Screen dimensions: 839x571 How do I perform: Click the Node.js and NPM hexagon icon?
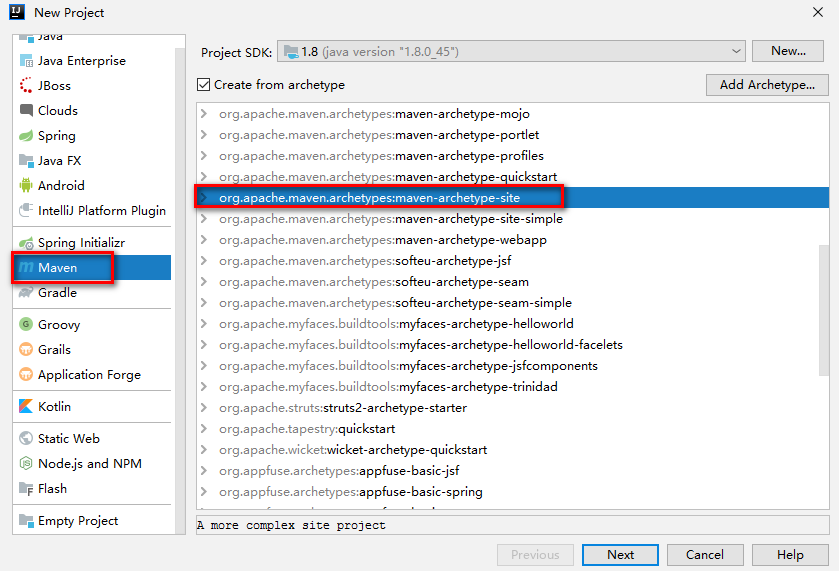26,463
